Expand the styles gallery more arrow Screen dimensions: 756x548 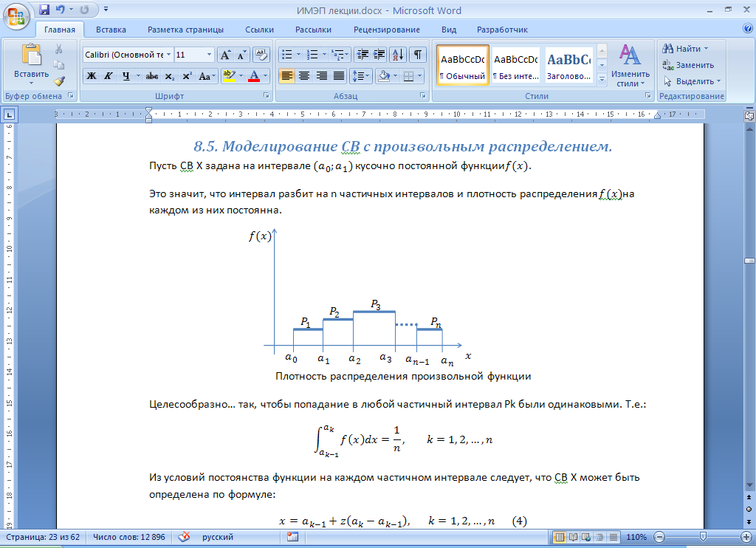click(x=602, y=80)
